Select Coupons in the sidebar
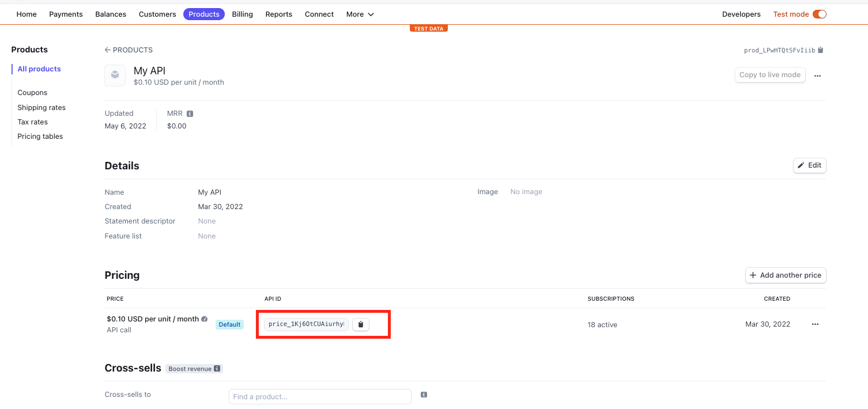 coord(32,92)
